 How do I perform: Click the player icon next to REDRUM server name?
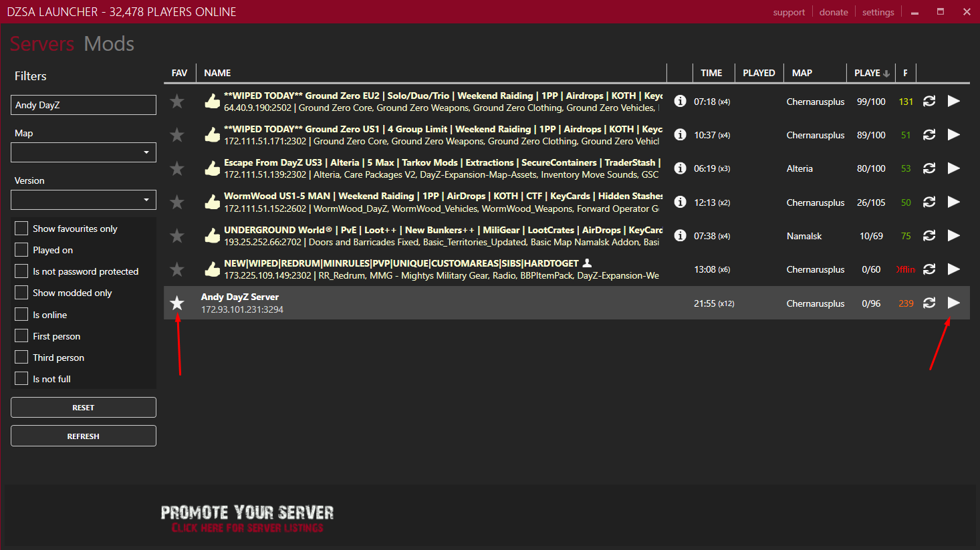click(586, 263)
